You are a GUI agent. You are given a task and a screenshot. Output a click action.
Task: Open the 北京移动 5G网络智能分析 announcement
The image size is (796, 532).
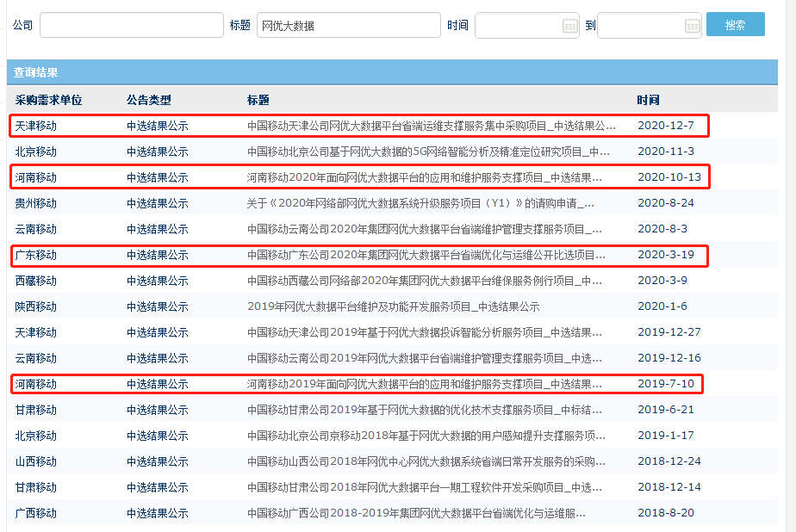[429, 152]
